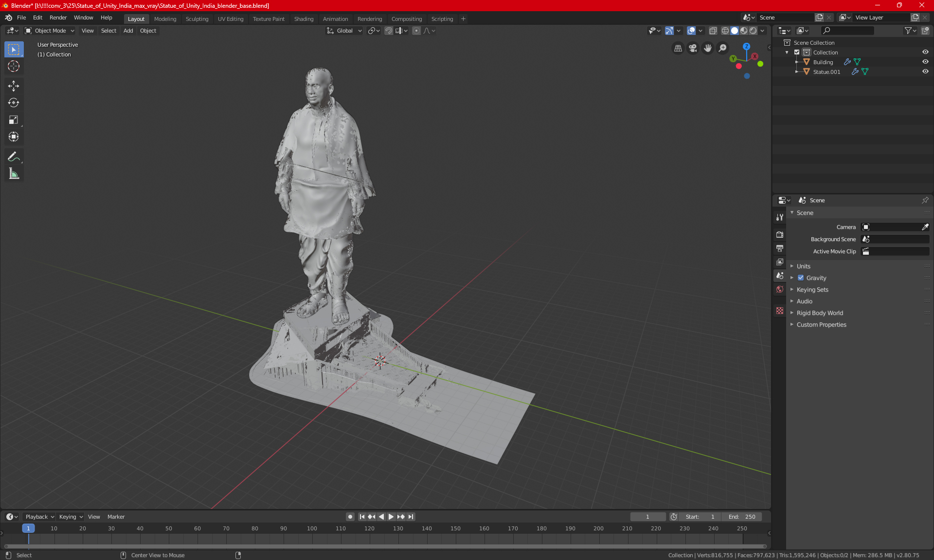Image resolution: width=934 pixels, height=560 pixels.
Task: Switch to orthographic/perspective grid view icon
Action: [678, 48]
